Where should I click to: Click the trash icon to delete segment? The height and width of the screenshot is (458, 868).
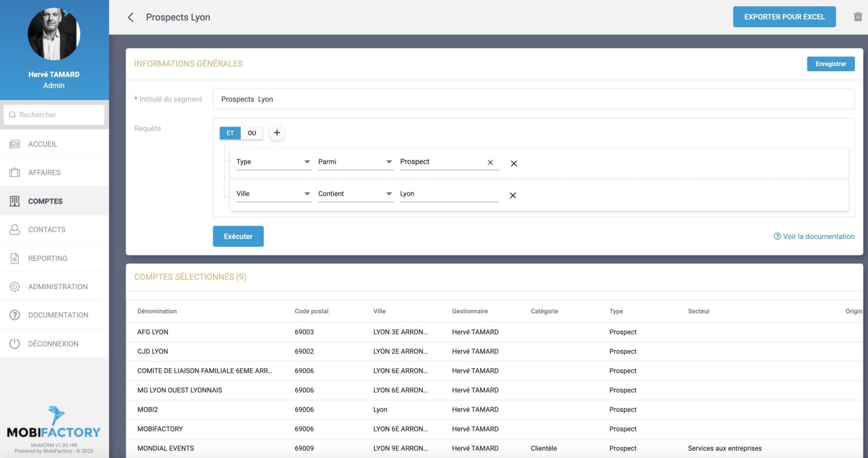857,17
